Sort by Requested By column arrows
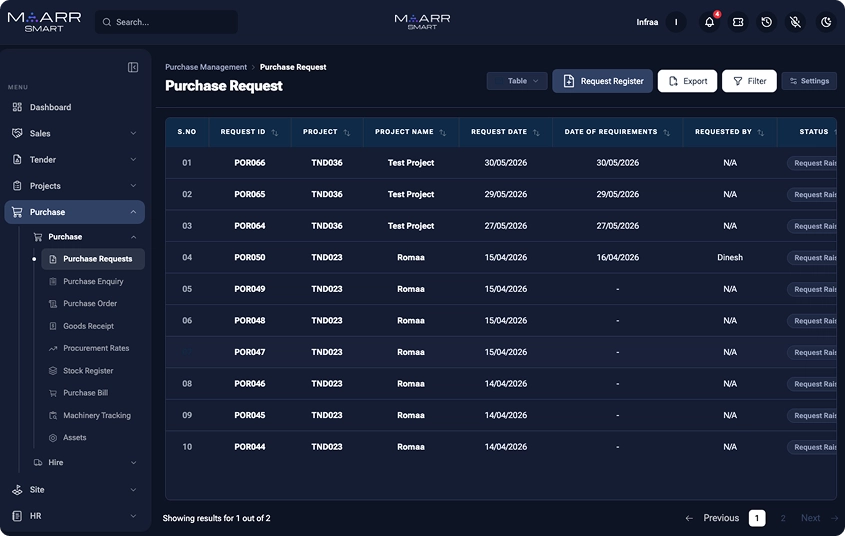 pyautogui.click(x=760, y=133)
